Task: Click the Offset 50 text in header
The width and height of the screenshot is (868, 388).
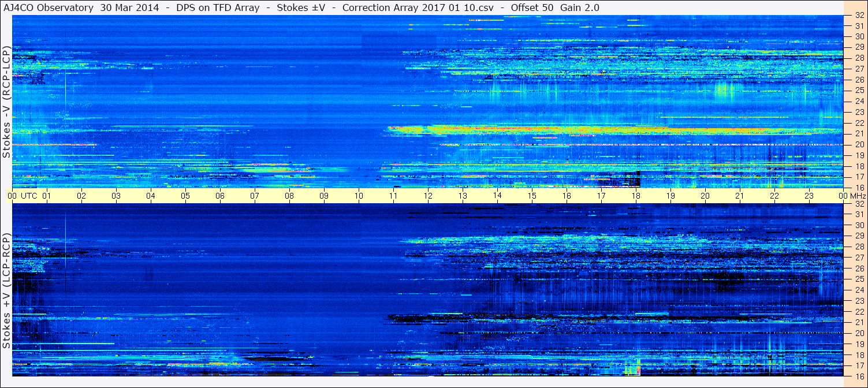Action: click(x=532, y=8)
